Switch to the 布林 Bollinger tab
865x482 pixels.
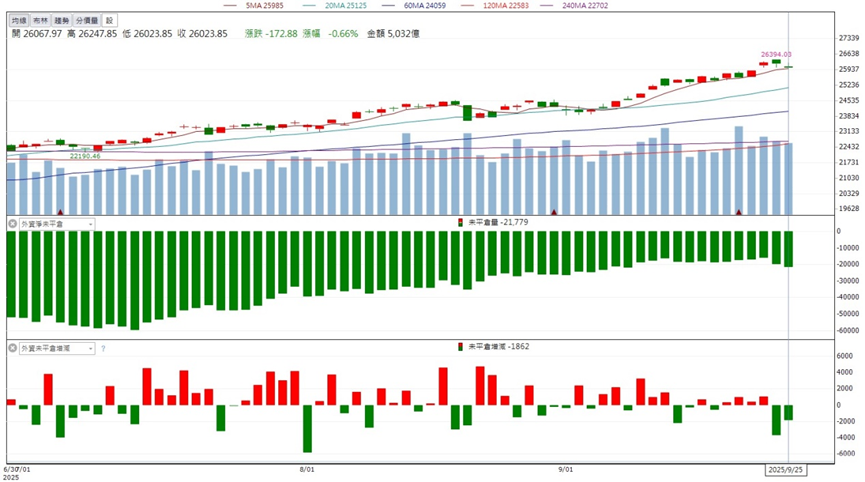click(x=40, y=20)
